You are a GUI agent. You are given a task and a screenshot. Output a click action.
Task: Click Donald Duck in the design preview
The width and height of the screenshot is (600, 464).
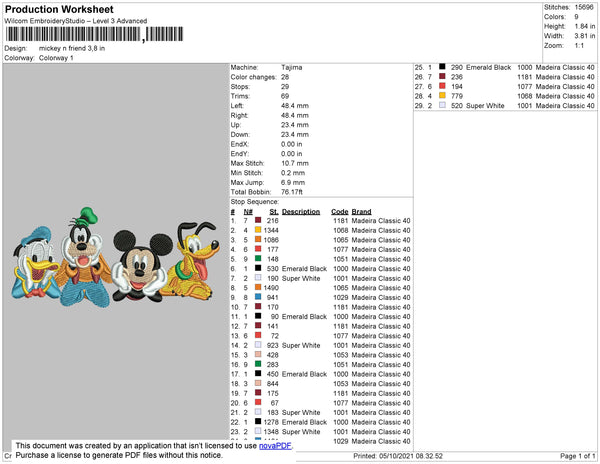pyautogui.click(x=35, y=263)
